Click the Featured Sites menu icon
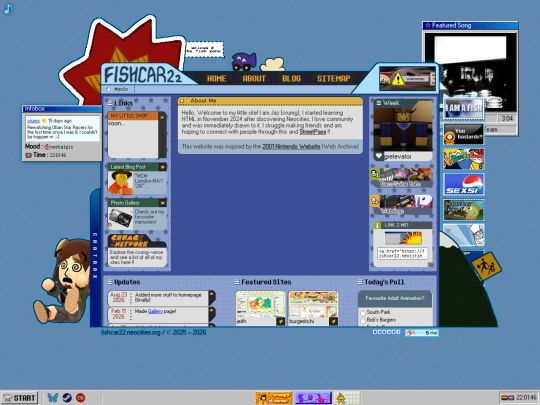Image resolution: width=540 pixels, height=405 pixels. coord(237,282)
